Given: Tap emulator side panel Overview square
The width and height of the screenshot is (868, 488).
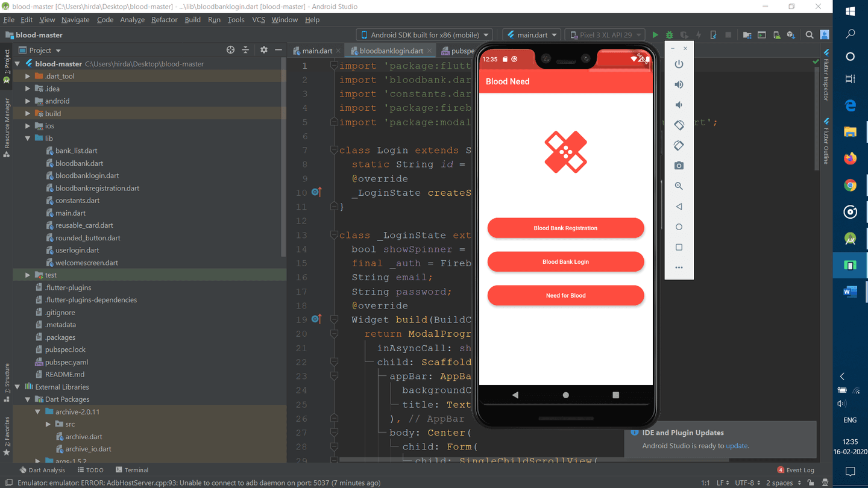Looking at the screenshot, I should tap(679, 247).
